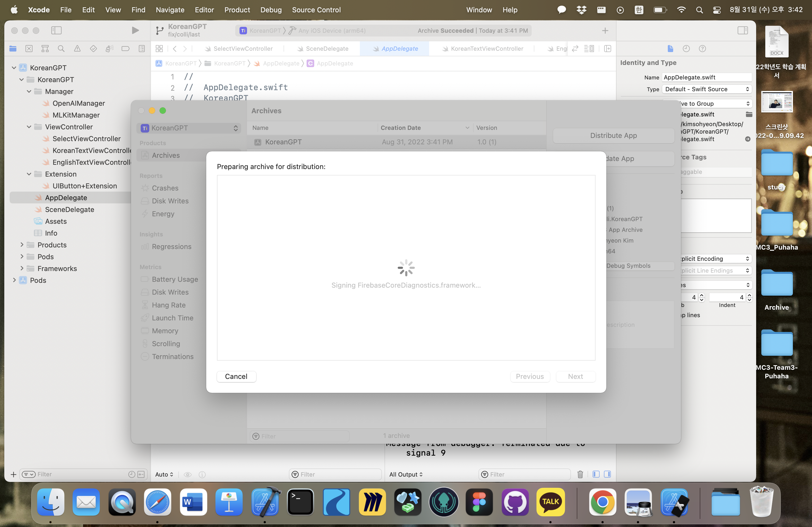Image resolution: width=812 pixels, height=527 pixels.
Task: Toggle the inspector panel icon at top right
Action: (x=742, y=30)
